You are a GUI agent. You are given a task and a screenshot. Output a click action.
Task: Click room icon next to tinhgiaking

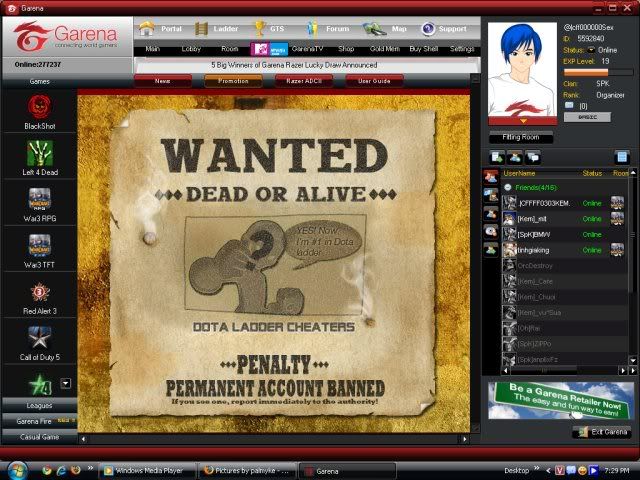617,250
